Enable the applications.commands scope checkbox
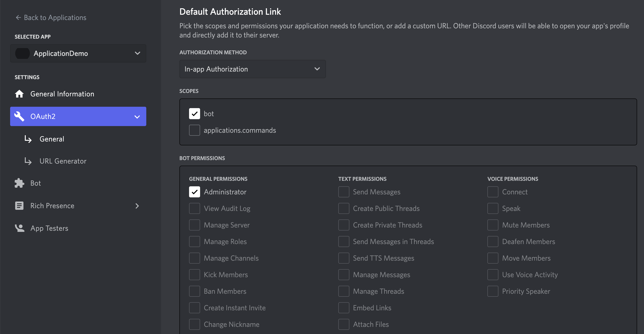 click(x=195, y=130)
